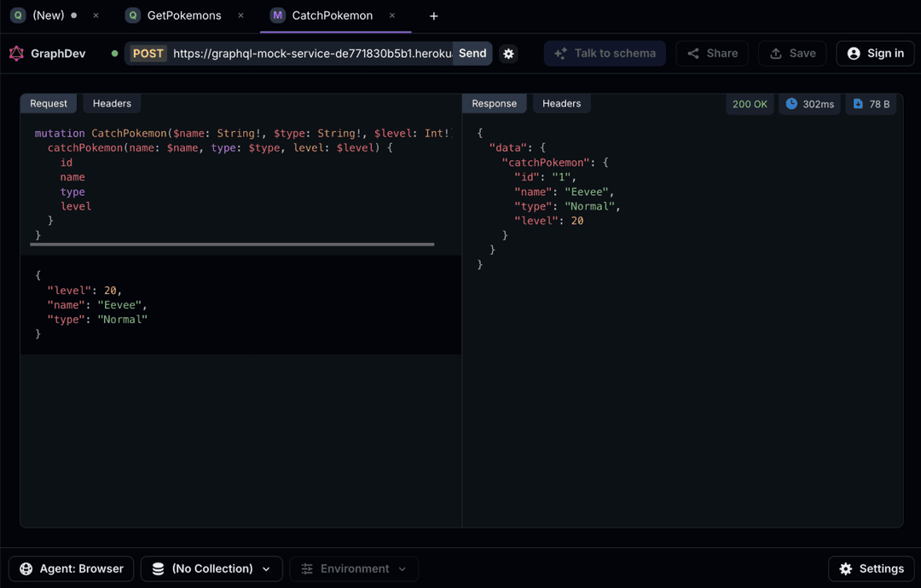Image resolution: width=921 pixels, height=588 pixels.
Task: Click the mutation CatchPokemon line in editor
Action: (x=242, y=133)
